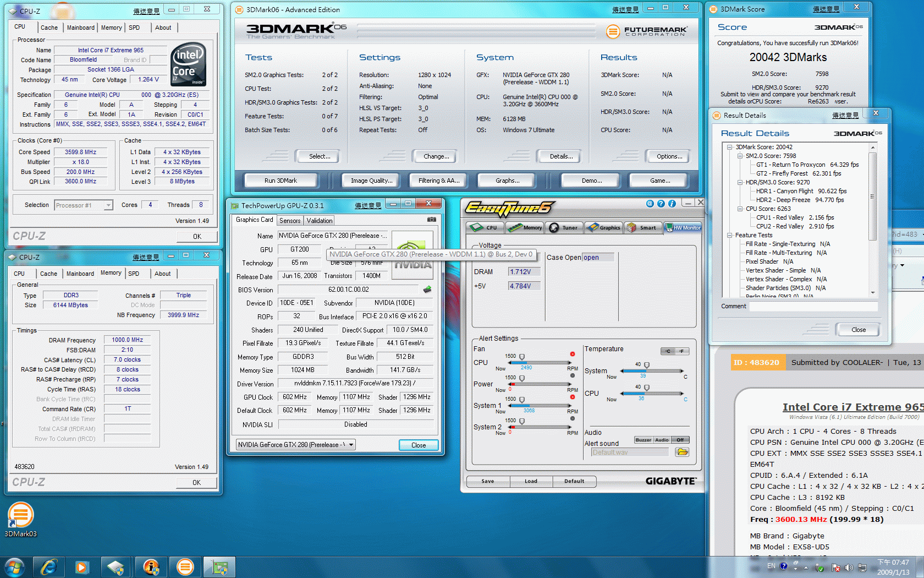Click the 3DMark Score window title icon
924x578 pixels.
(714, 9)
